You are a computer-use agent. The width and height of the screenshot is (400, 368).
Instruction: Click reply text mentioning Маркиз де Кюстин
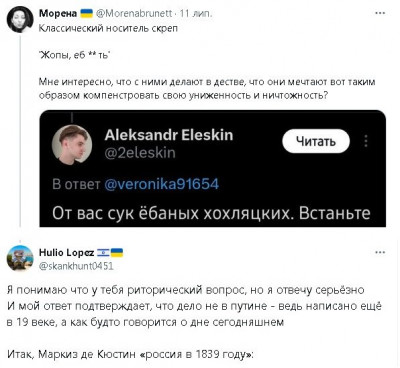pyautogui.click(x=130, y=354)
